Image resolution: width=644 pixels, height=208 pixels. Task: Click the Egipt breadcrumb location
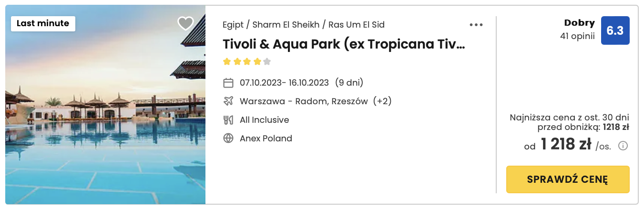233,25
